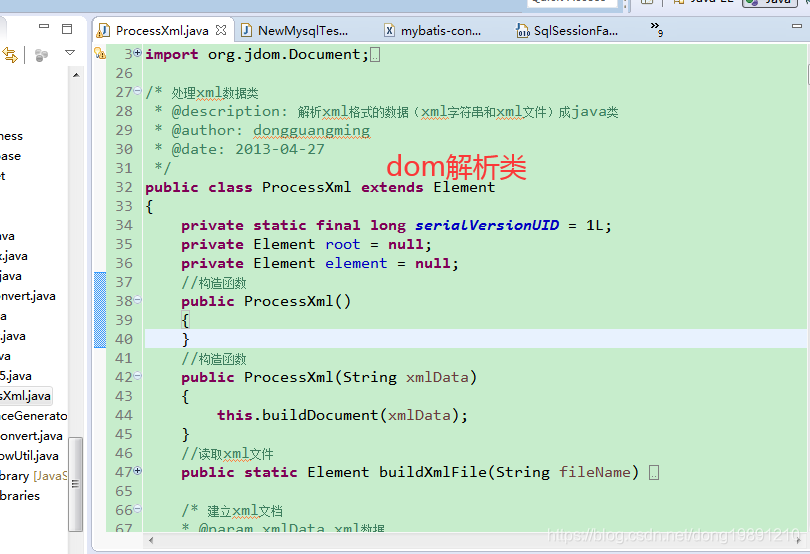Maximize the Package Explorer view
The height and width of the screenshot is (554, 810).
click(x=67, y=29)
